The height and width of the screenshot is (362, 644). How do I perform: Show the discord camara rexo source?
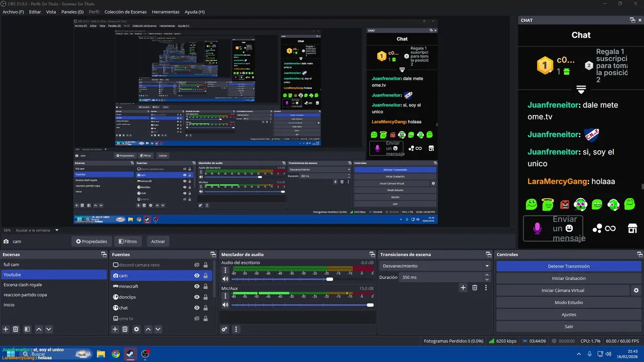(x=197, y=265)
